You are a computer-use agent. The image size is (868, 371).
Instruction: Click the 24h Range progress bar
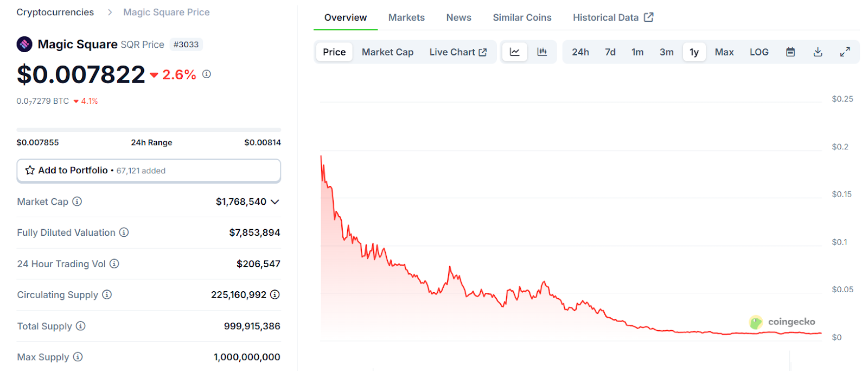(149, 130)
